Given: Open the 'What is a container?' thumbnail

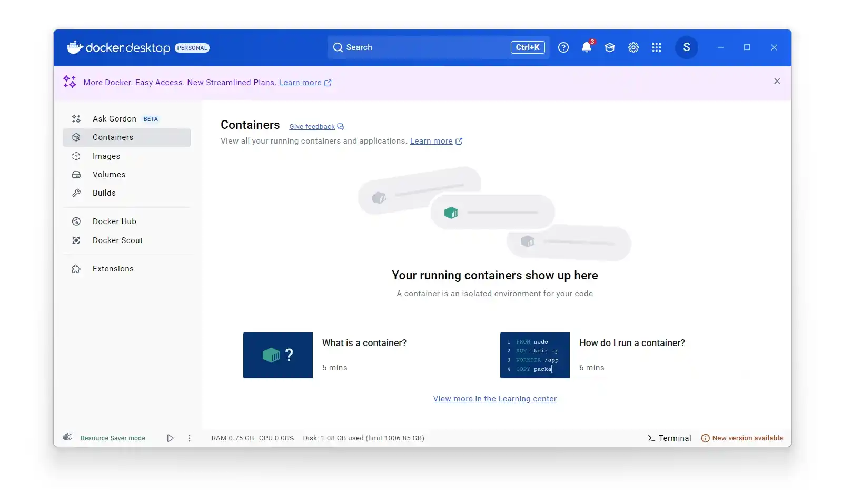Looking at the screenshot, I should (278, 355).
